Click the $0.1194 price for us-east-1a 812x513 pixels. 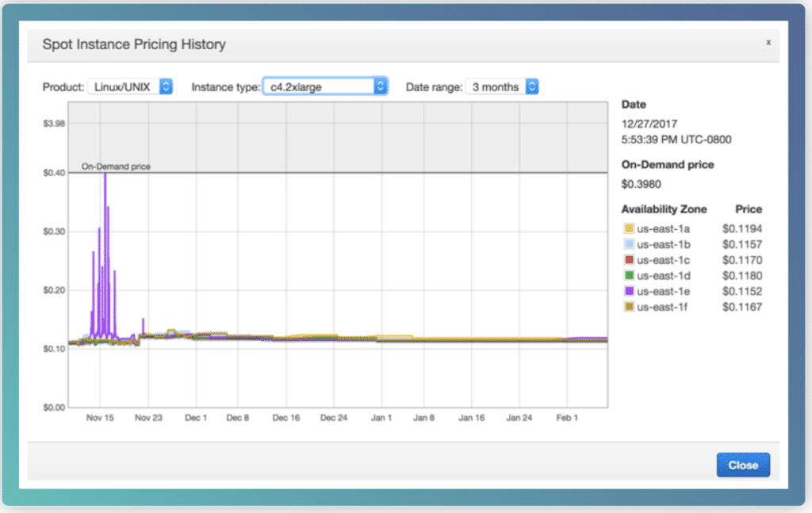741,228
